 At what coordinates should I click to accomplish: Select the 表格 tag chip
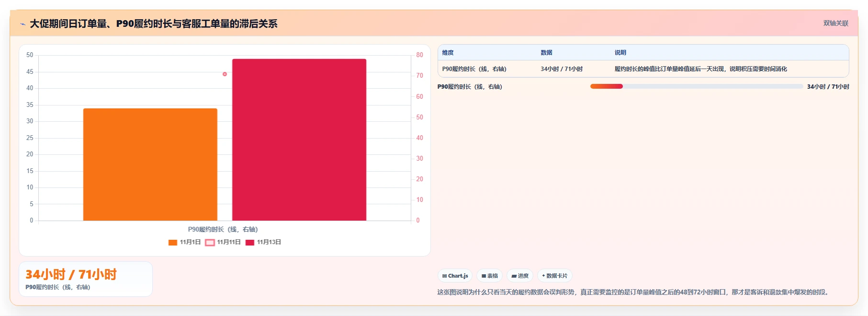click(489, 276)
